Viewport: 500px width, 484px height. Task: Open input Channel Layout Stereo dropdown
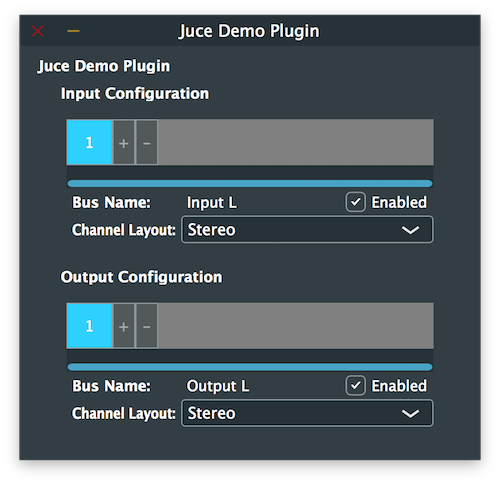point(307,230)
